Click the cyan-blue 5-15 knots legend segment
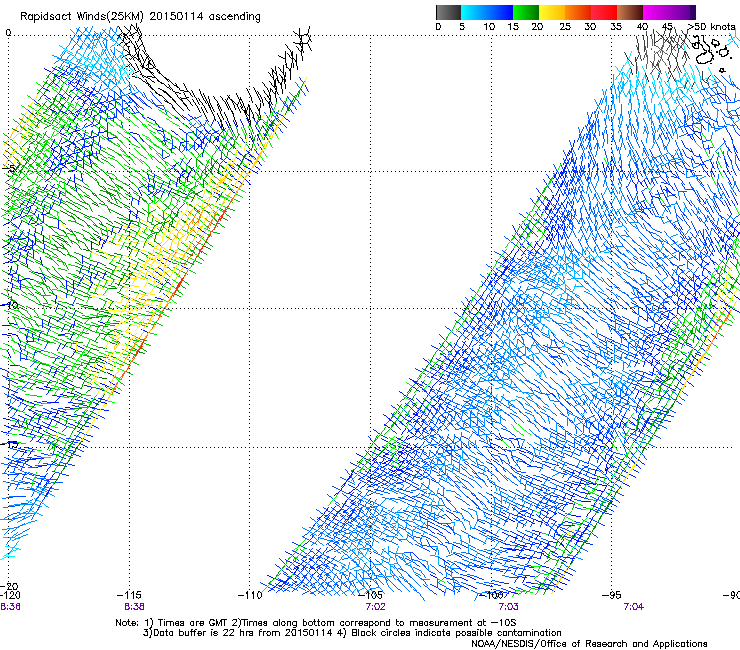This screenshot has height=650, width=740. tap(487, 12)
